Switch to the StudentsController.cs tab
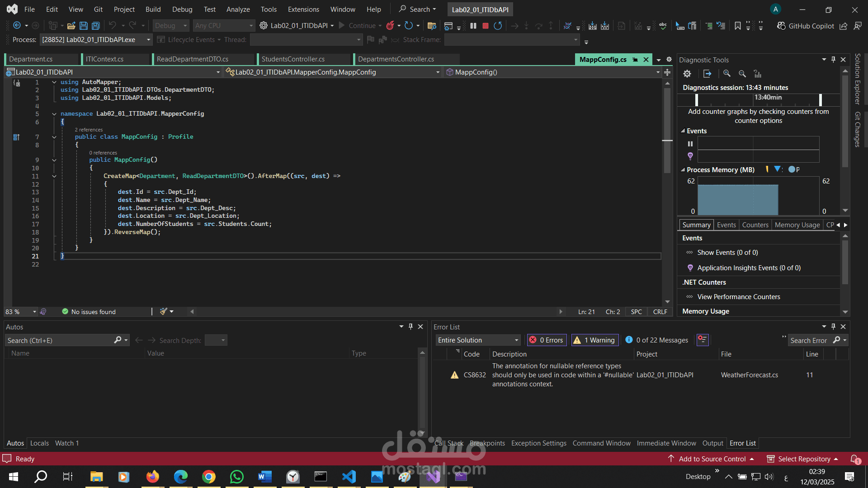This screenshot has width=868, height=488. tap(293, 59)
